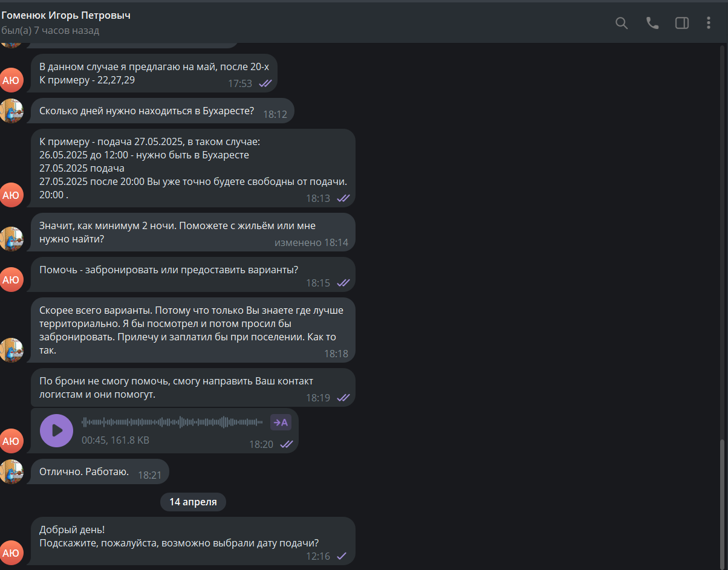Viewport: 728px width, 570px height.
Task: Click the АЮ avatar next to the 12:16 message
Action: (11, 552)
